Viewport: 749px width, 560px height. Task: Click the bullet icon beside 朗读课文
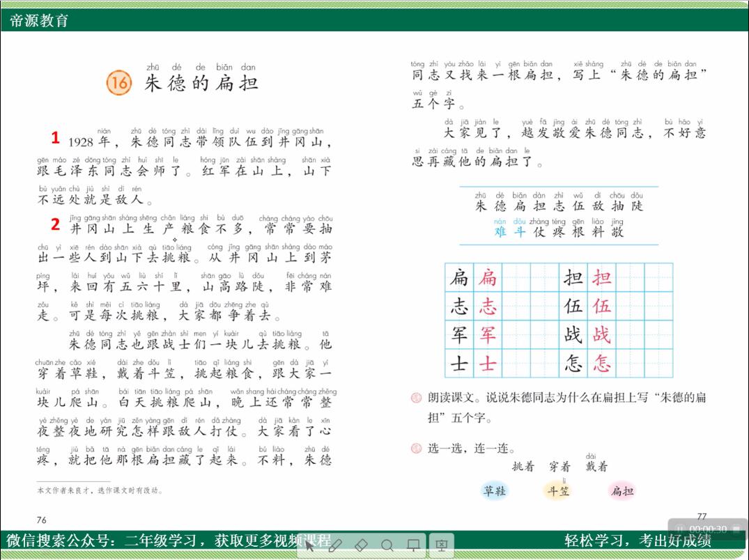click(x=417, y=397)
